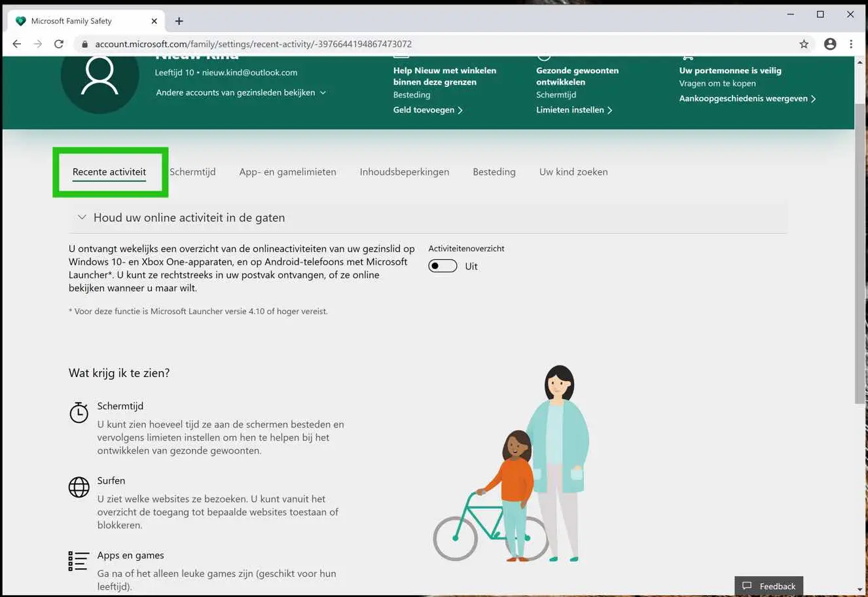Click the Microsoft Launcher versie 4.10 footnote

198,312
